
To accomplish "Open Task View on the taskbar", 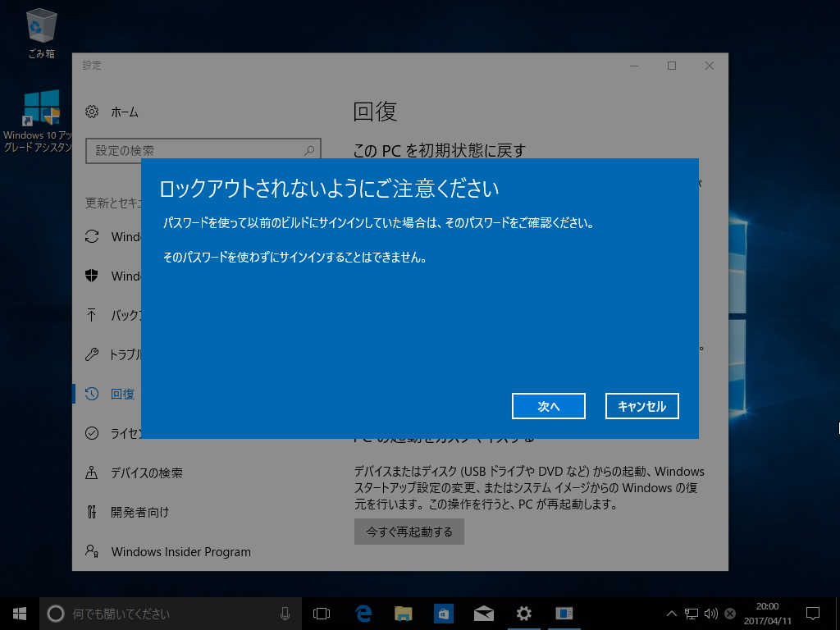I will pyautogui.click(x=321, y=613).
